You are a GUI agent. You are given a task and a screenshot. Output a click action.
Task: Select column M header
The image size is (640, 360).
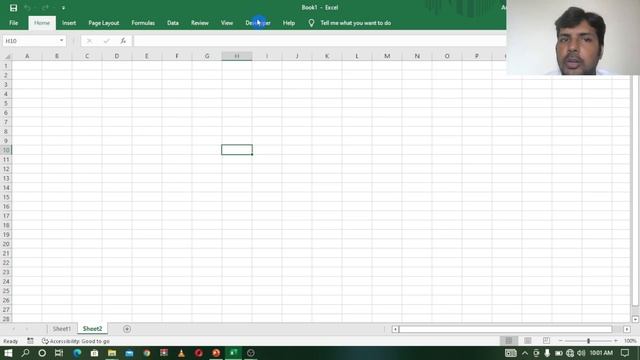pos(387,56)
